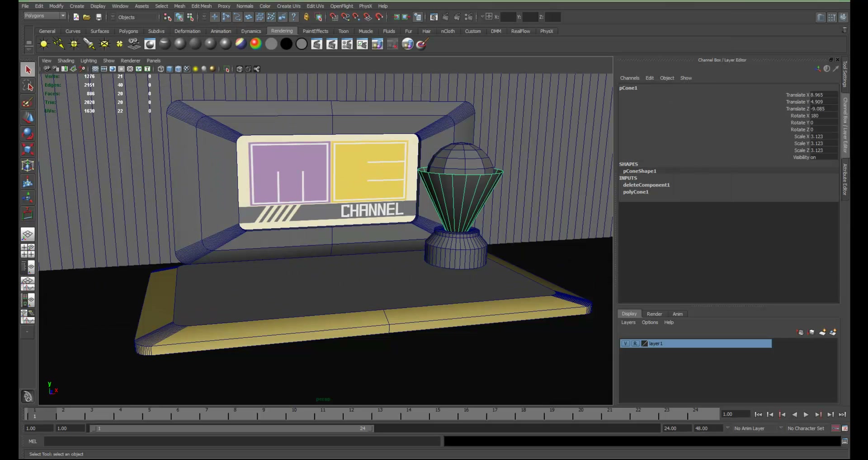This screenshot has height=460, width=868.
Task: Open the IPR render clapboard icon
Action: (x=332, y=44)
